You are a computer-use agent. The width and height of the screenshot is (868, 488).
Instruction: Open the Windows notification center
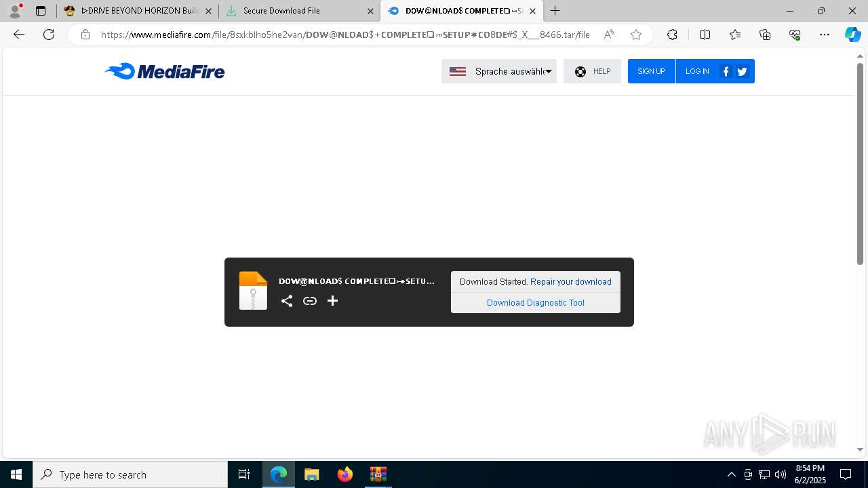(846, 474)
